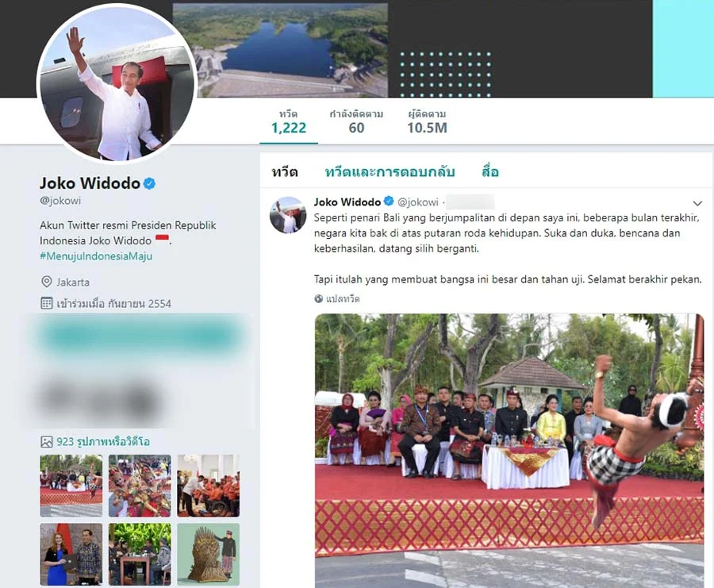Click the Jakarta location pin icon
Image resolution: width=714 pixels, height=588 pixels.
[47, 282]
